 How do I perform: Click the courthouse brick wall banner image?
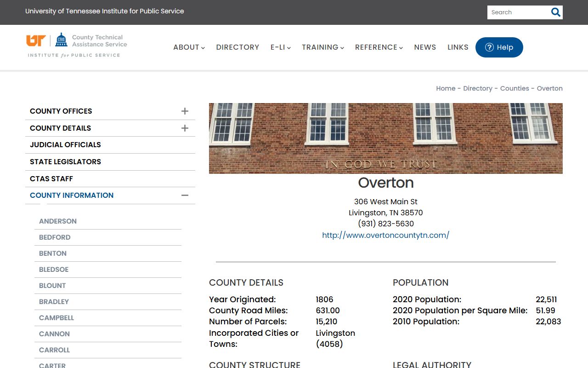(x=386, y=138)
